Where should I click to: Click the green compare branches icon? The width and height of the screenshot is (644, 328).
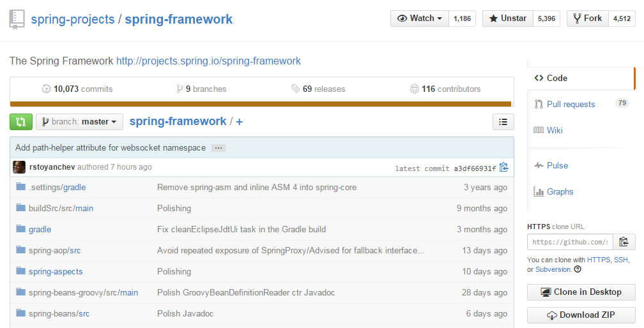(21, 122)
